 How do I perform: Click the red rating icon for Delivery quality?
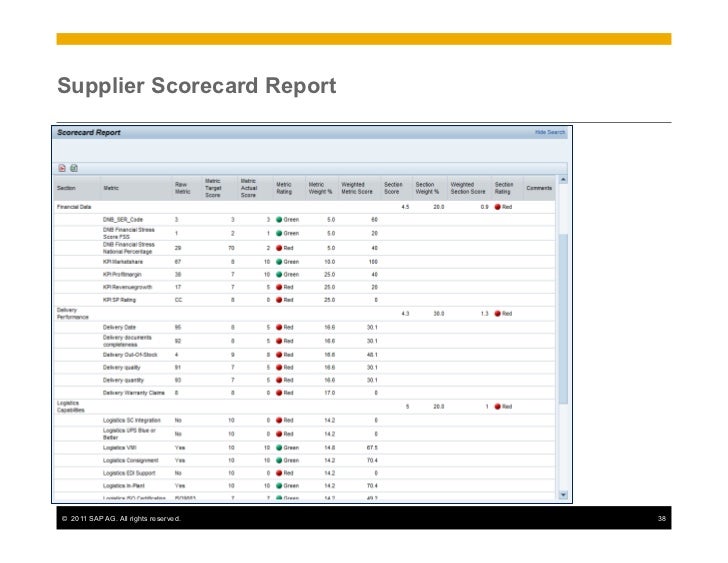point(279,368)
